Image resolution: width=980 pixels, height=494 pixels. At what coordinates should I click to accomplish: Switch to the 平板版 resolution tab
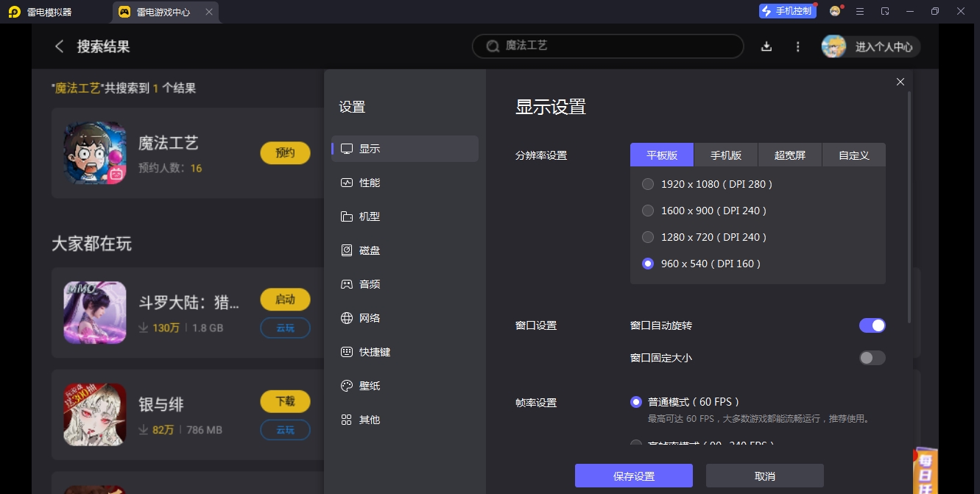click(x=662, y=155)
